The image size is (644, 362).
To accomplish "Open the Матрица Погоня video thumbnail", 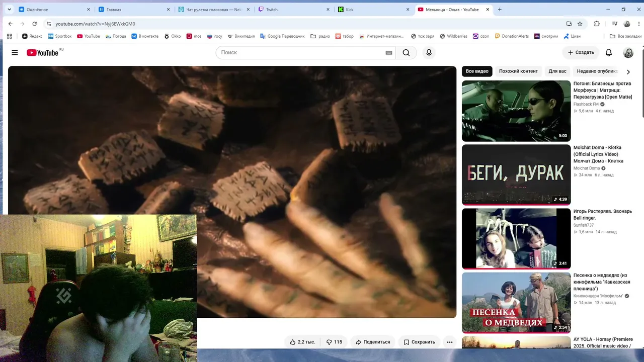I will 516,111.
